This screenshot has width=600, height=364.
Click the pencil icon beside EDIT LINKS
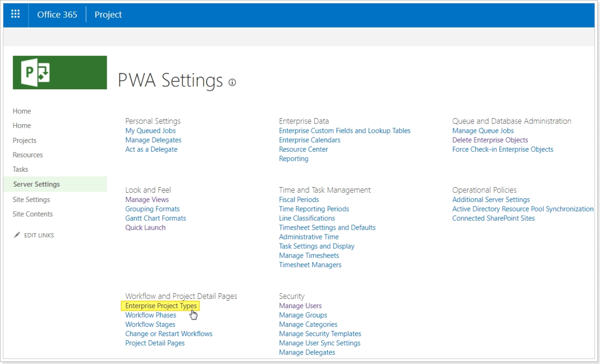point(17,235)
